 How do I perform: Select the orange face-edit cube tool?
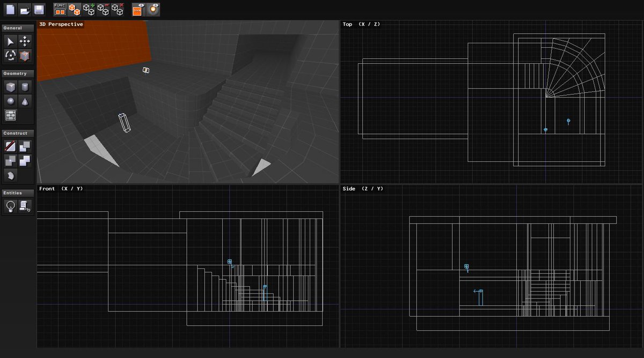(x=25, y=55)
